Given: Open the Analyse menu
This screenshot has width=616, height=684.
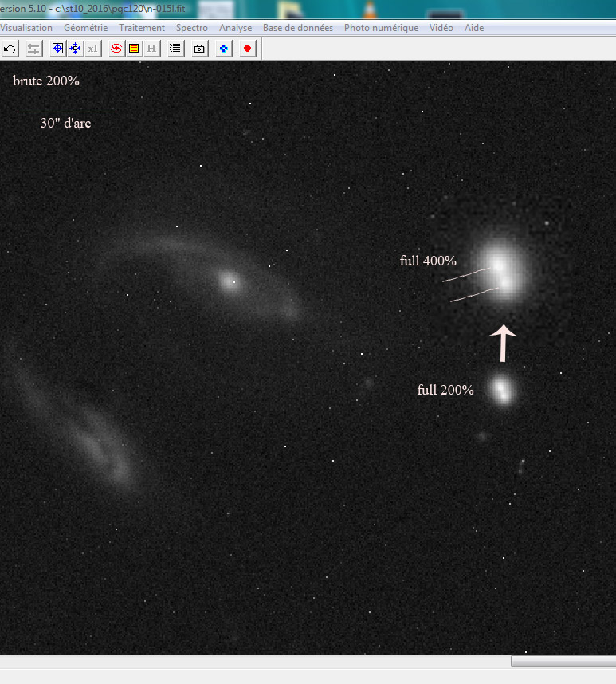Looking at the screenshot, I should (x=235, y=28).
